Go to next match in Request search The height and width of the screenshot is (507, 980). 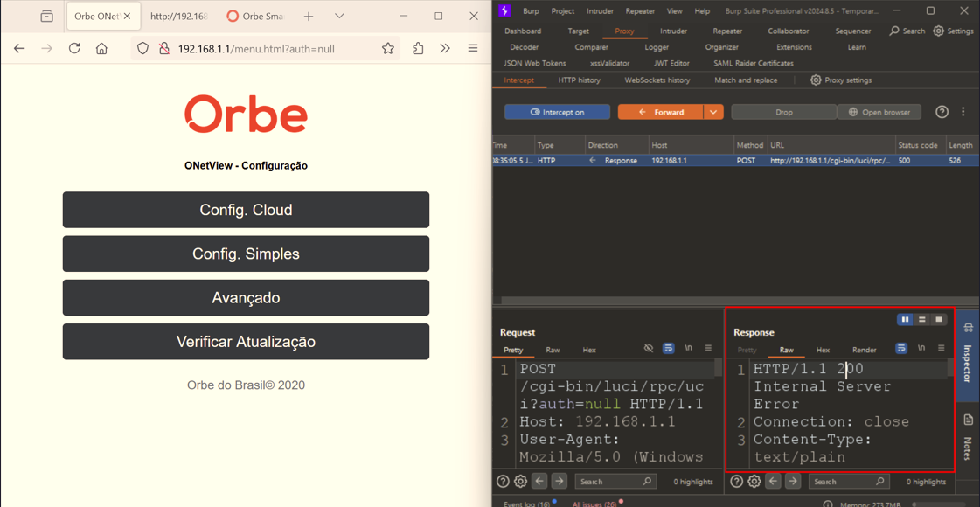[559, 482]
